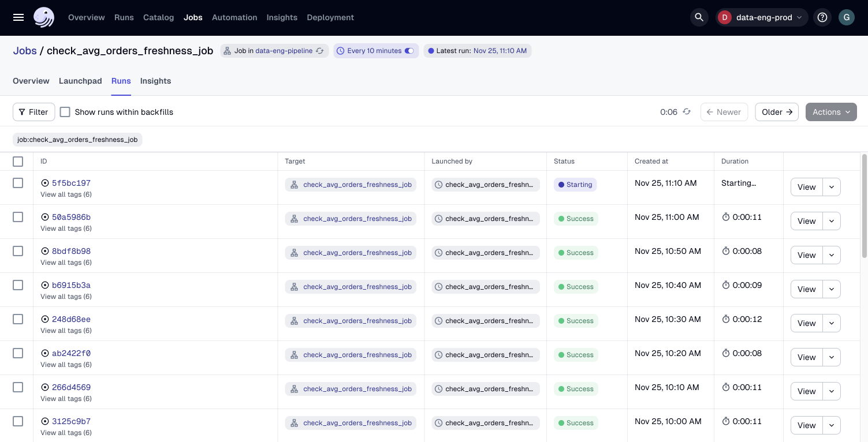
Task: Expand the dropdown arrow beside the first View button
Action: tap(832, 187)
